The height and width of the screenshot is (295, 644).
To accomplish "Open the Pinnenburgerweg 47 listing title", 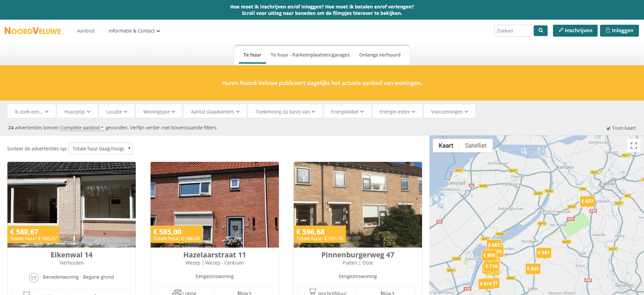I will pyautogui.click(x=358, y=255).
